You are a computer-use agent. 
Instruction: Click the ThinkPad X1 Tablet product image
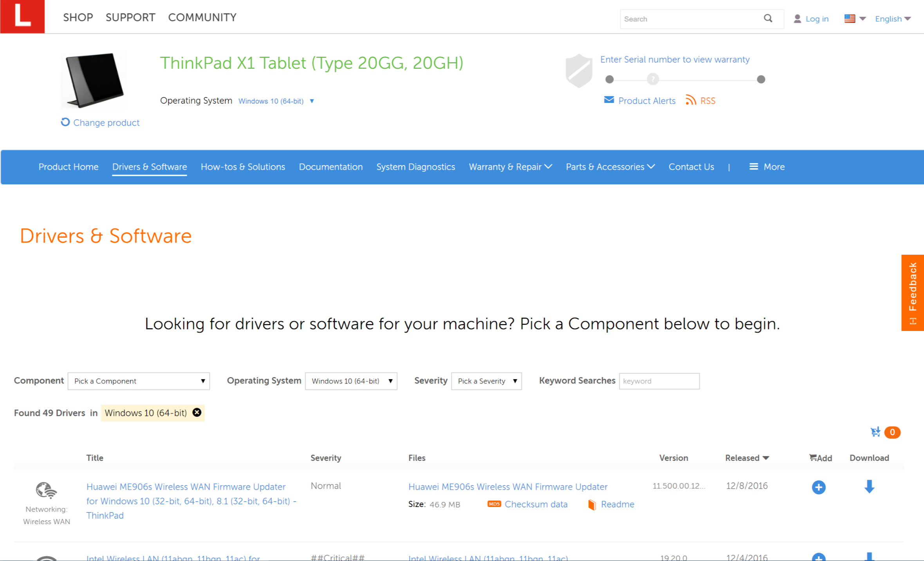tap(94, 80)
